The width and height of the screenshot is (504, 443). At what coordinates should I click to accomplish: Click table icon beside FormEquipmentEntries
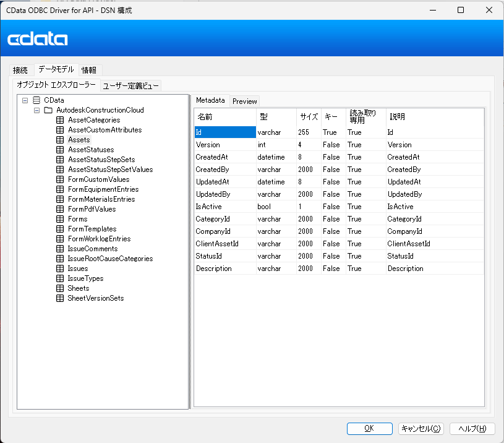(x=60, y=189)
